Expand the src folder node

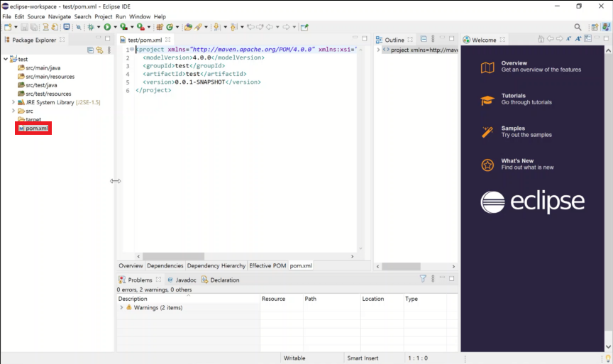[13, 111]
